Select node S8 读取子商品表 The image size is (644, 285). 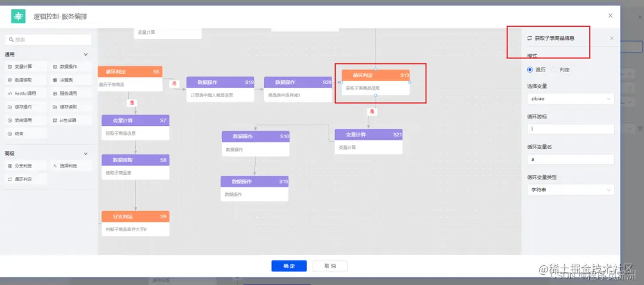pyautogui.click(x=135, y=167)
